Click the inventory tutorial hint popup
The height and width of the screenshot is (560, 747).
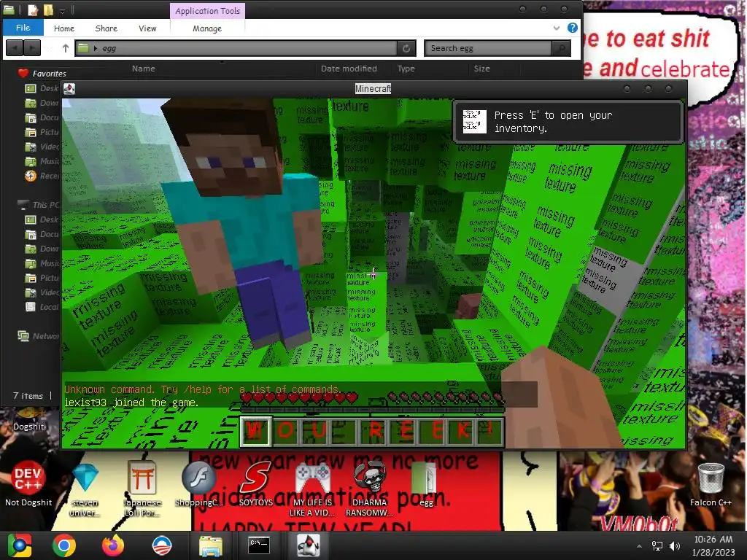tap(568, 122)
